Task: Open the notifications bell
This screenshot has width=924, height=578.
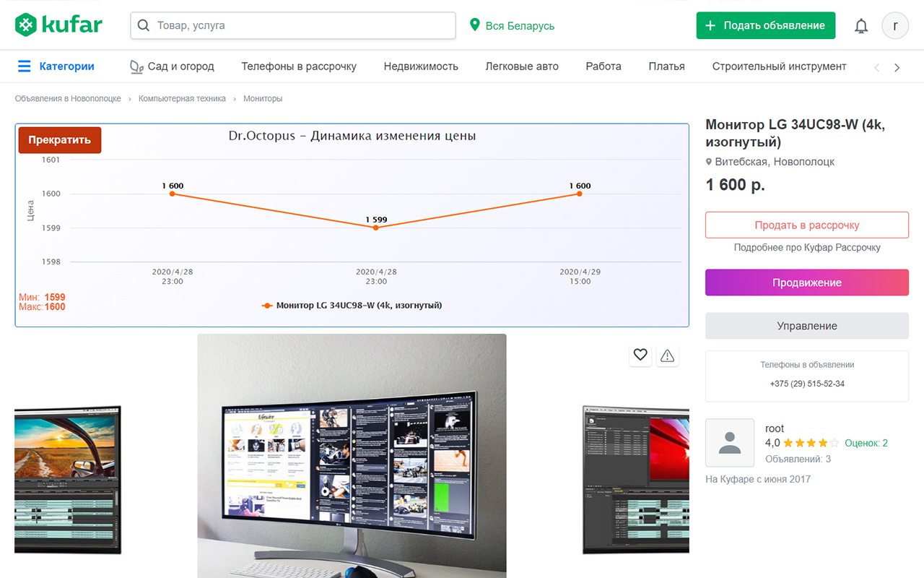Action: (861, 26)
